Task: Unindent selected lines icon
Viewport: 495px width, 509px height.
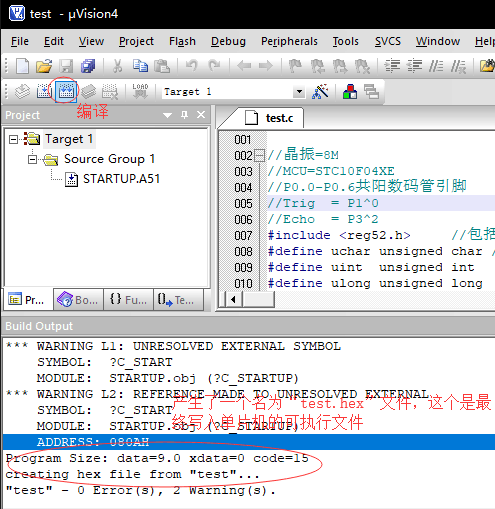Action: (x=414, y=66)
